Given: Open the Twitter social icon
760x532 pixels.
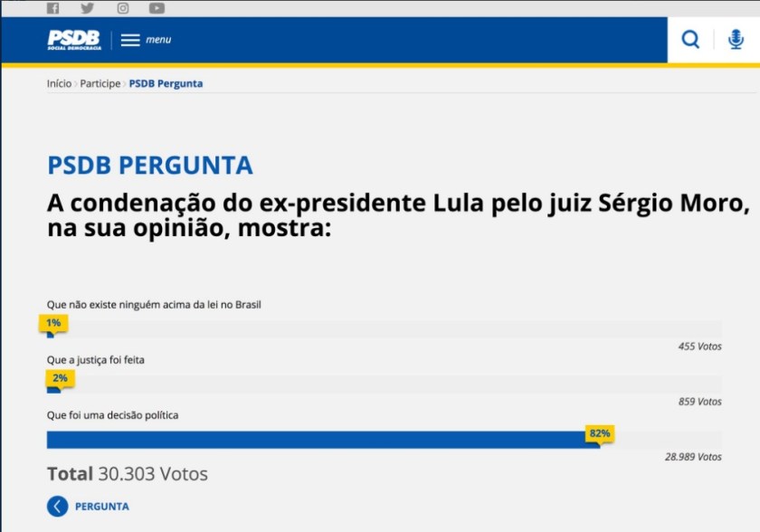Looking at the screenshot, I should coord(87,8).
